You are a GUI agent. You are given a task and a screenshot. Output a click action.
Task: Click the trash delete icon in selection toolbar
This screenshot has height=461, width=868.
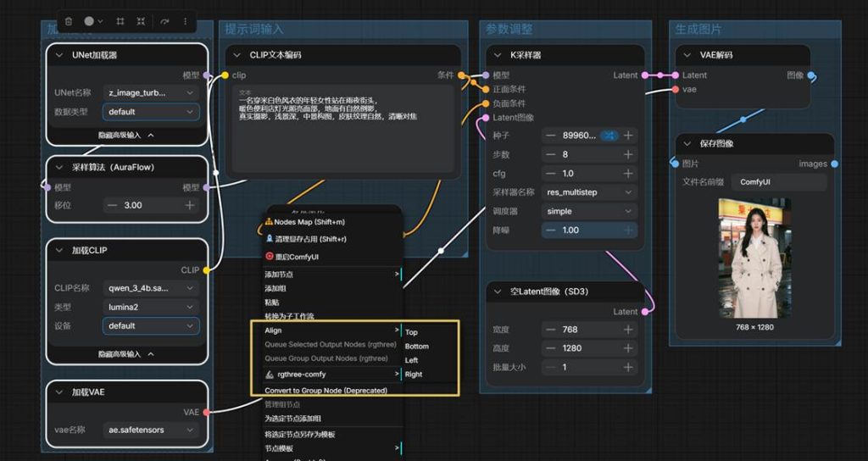69,21
